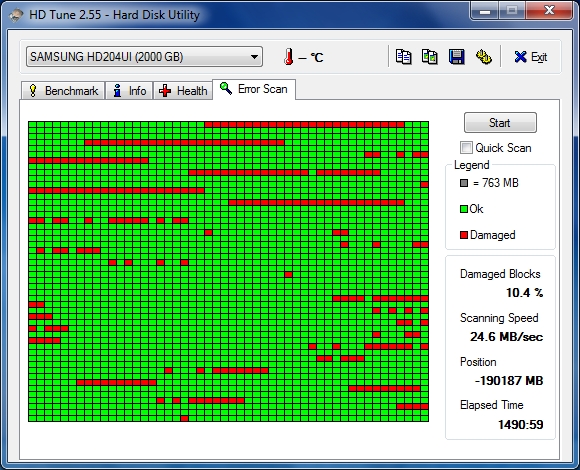Minimize the HD Tune window
Screen dimensions: 580x470
[485, 11]
